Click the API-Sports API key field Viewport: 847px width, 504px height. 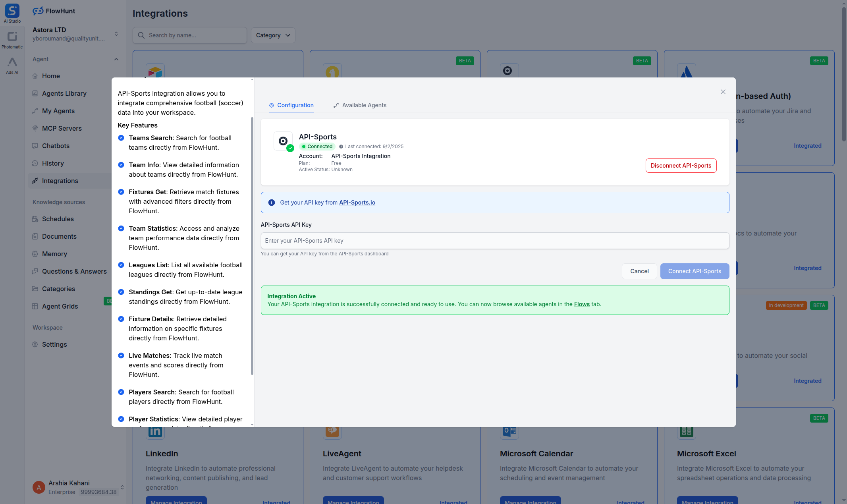[x=494, y=241]
